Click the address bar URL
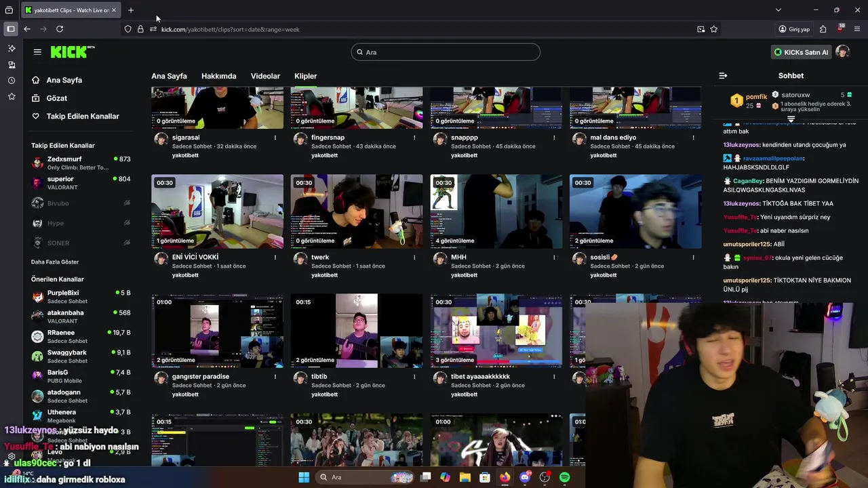Viewport: 868px width, 488px height. click(x=231, y=29)
